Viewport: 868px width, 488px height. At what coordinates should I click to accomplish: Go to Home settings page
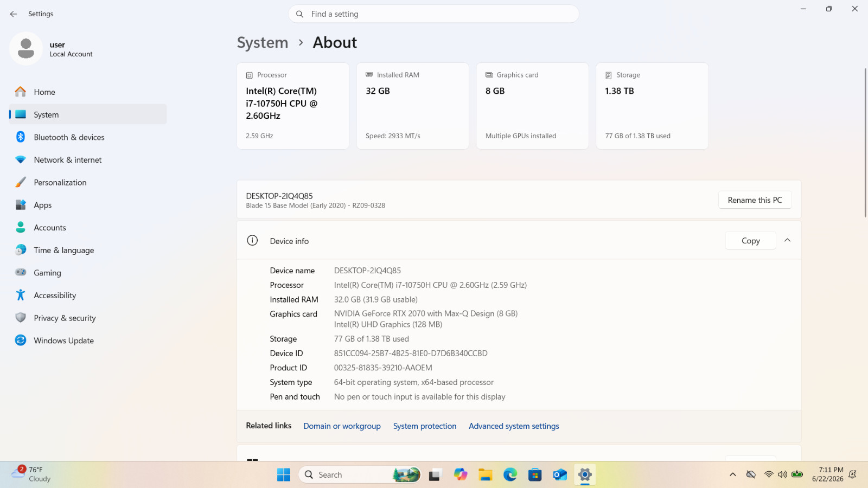coord(88,92)
